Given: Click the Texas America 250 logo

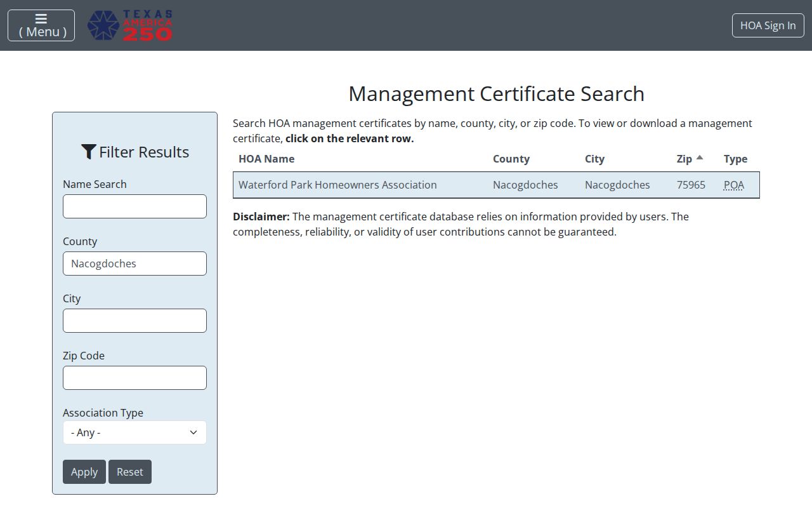Looking at the screenshot, I should (129, 25).
